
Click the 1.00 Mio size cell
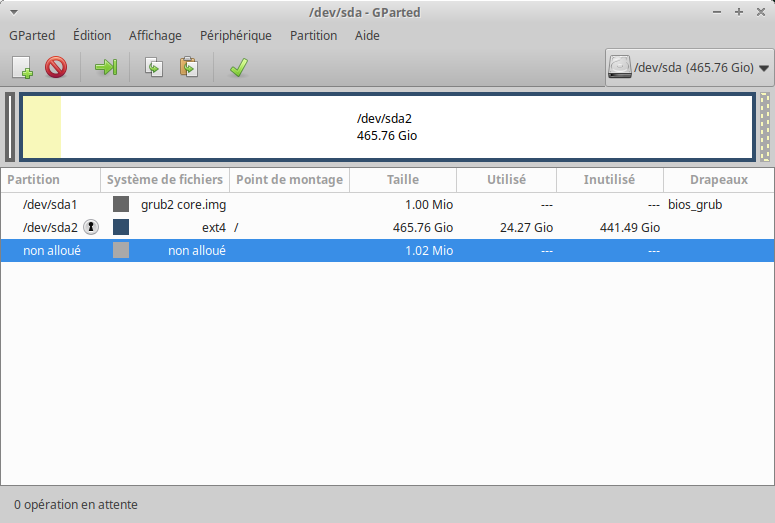tap(429, 205)
